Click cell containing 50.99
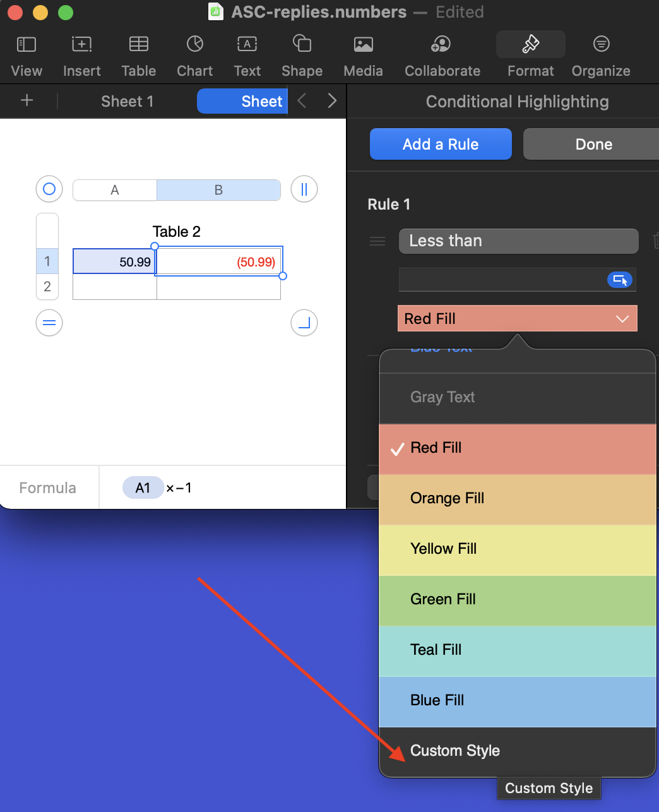This screenshot has height=812, width=659. tap(114, 261)
